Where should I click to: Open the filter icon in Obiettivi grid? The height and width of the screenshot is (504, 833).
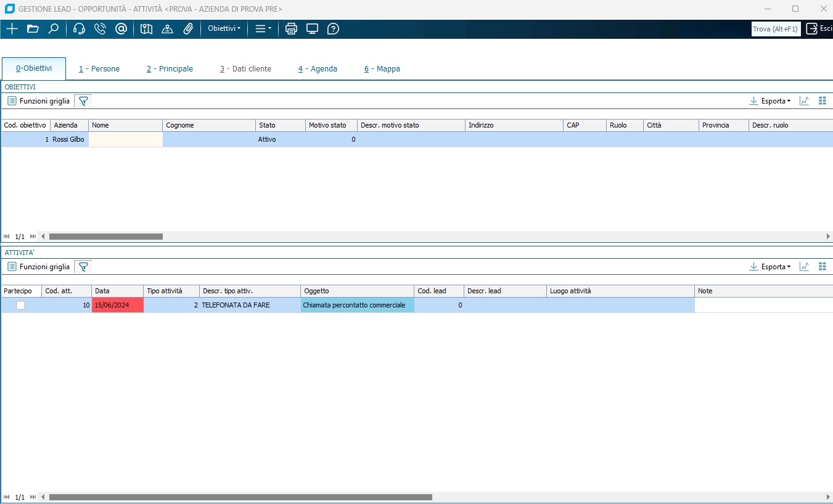pos(83,101)
